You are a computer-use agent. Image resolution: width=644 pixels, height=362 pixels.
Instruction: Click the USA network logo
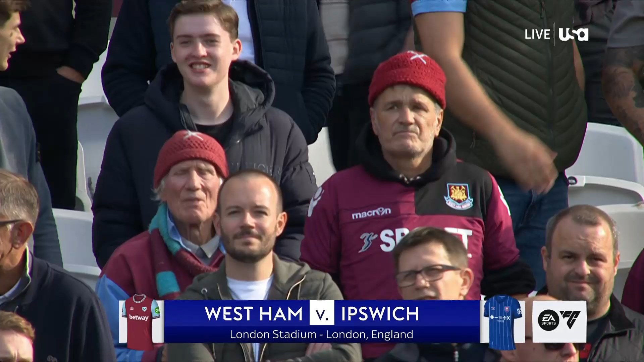573,34
